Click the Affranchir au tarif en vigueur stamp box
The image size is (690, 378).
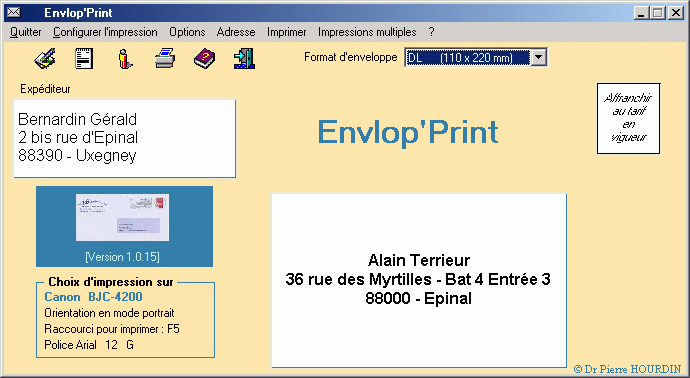[628, 118]
